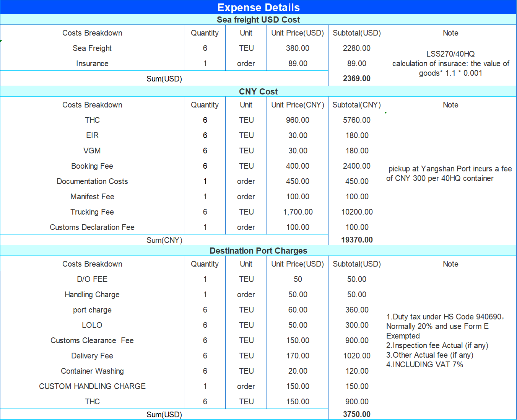The image size is (517, 420).
Task: Select the Delivery Fee unit price 170.00
Action: [x=298, y=356]
